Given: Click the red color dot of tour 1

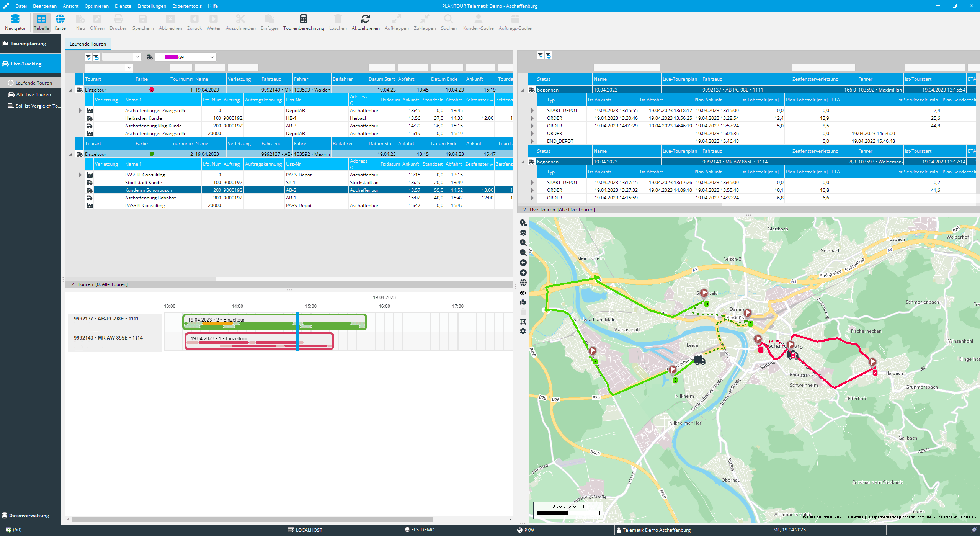Looking at the screenshot, I should [152, 90].
